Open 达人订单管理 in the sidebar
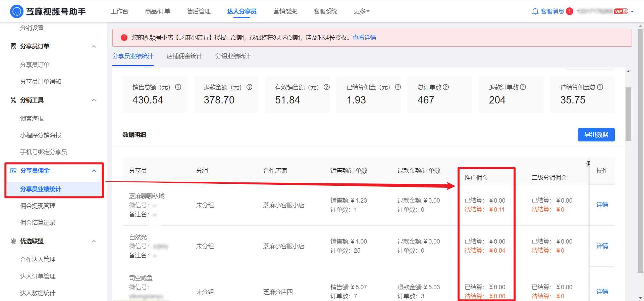 click(38, 276)
